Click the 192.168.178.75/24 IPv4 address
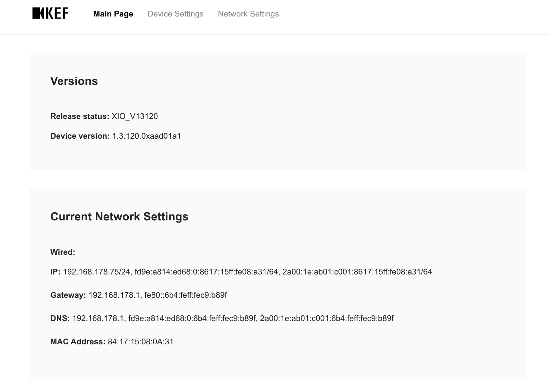The height and width of the screenshot is (392, 549). (96, 272)
